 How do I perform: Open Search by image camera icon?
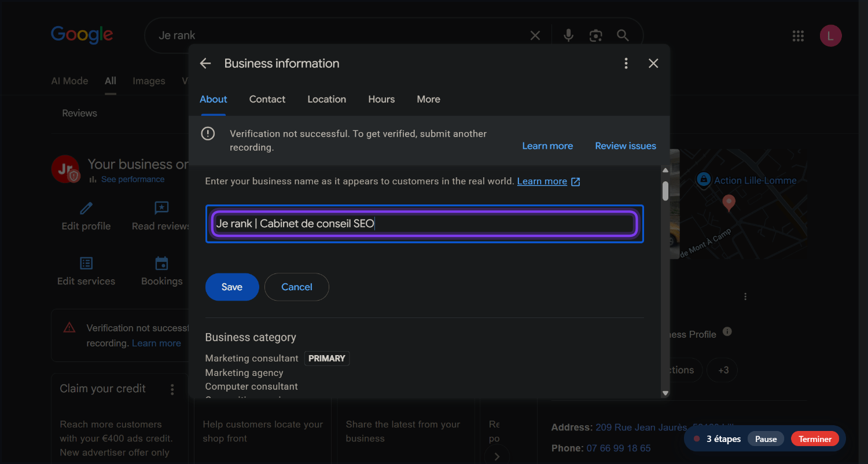596,36
